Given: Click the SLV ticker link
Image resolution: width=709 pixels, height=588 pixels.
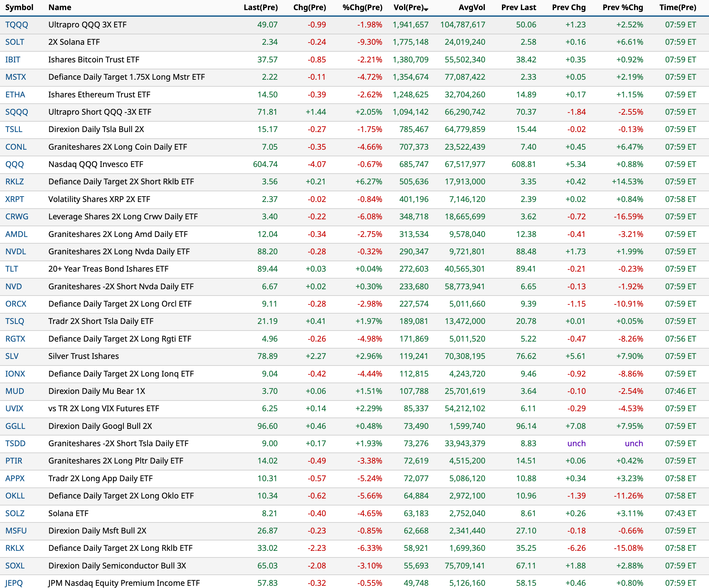Looking at the screenshot, I should (12, 356).
